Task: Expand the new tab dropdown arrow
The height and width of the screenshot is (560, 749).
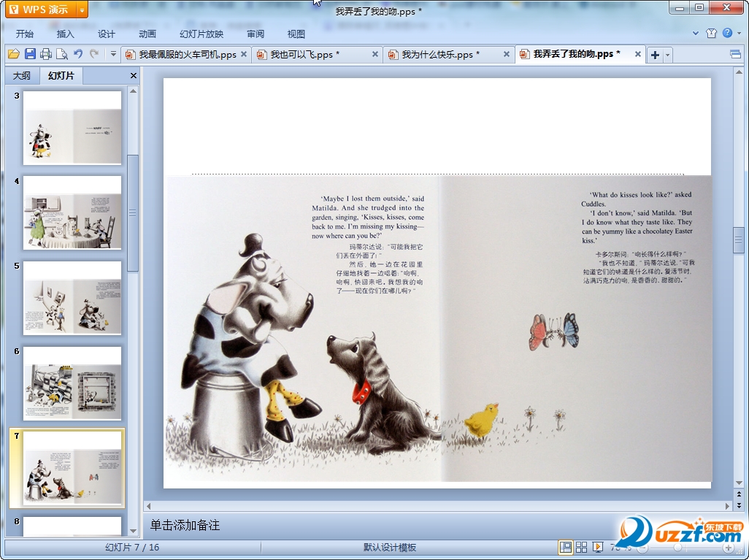Action: pyautogui.click(x=667, y=55)
